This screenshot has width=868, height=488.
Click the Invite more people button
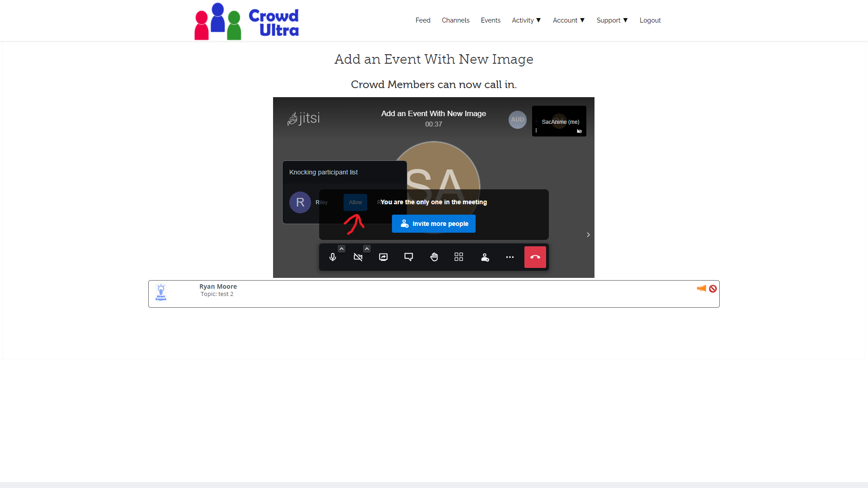tap(434, 223)
